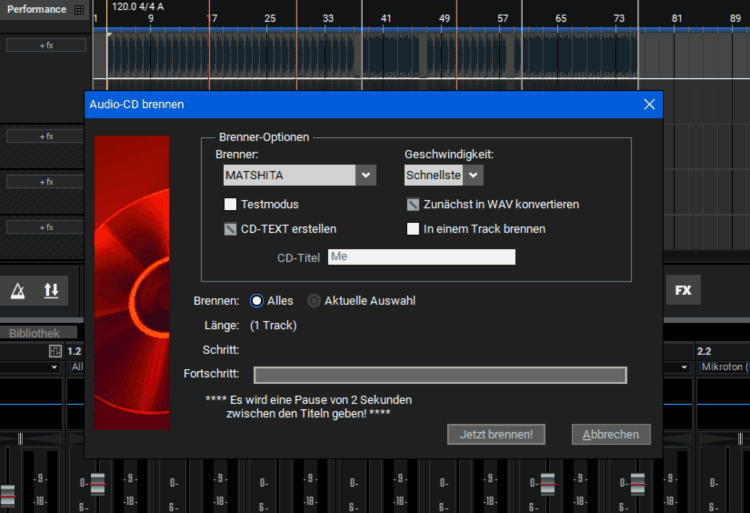Click the up-down arrows transport icon

(51, 290)
